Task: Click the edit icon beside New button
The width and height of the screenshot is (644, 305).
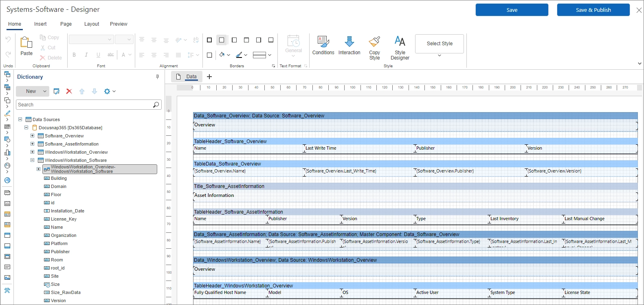Action: click(x=57, y=91)
